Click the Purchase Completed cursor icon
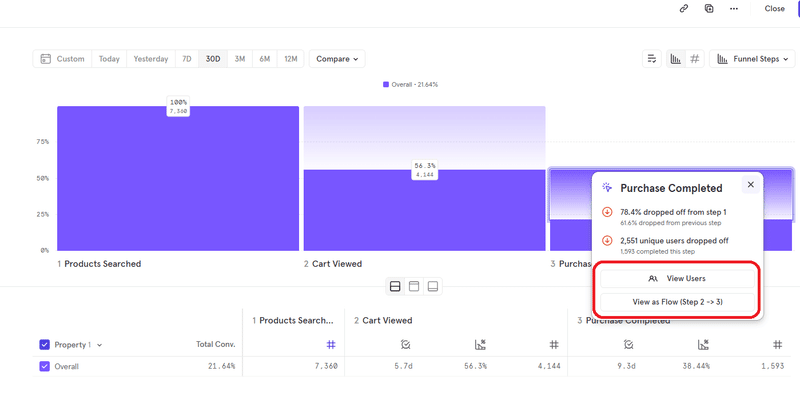800x401 pixels. (x=607, y=187)
